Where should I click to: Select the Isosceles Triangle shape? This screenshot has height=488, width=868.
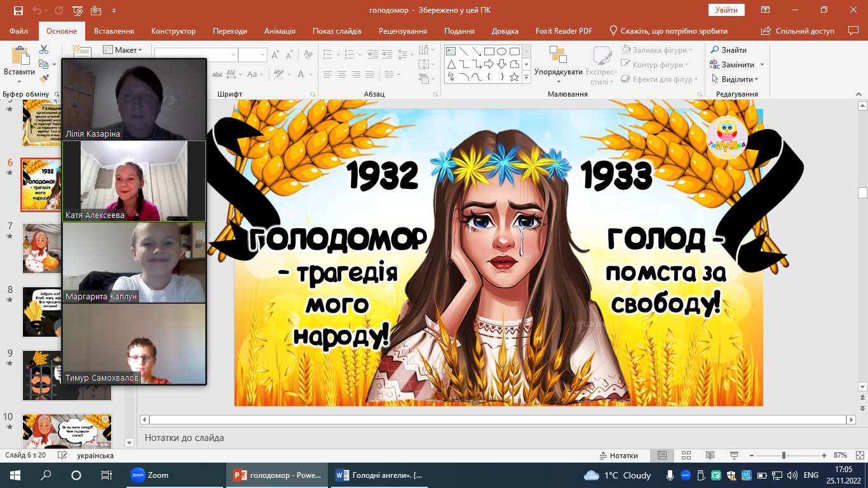tap(451, 64)
